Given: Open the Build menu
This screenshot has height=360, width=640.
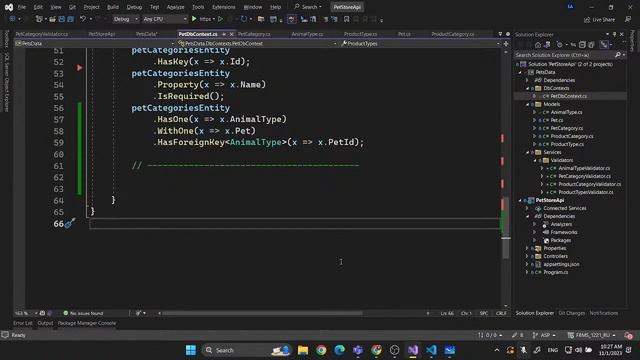Looking at the screenshot, I should pos(113,7).
